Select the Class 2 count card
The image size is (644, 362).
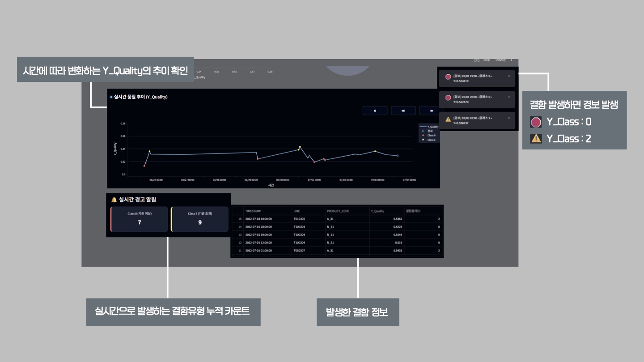click(x=200, y=219)
